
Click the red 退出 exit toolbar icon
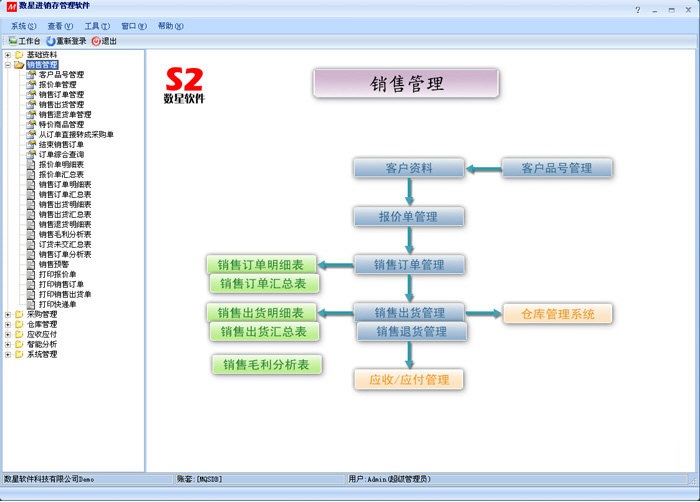[96, 41]
